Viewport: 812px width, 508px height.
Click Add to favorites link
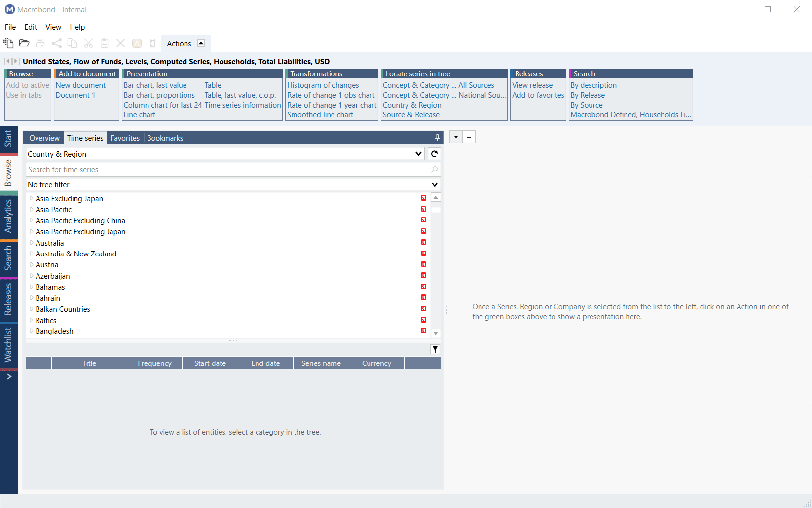[538, 95]
